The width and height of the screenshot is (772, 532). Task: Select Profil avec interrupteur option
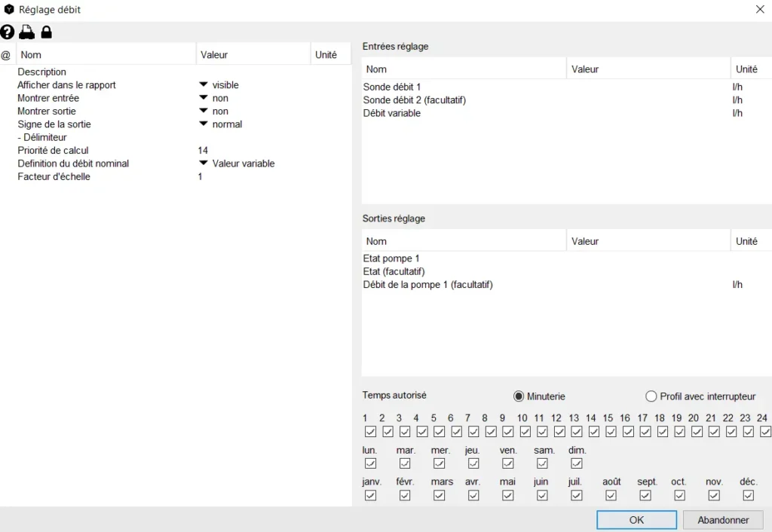[x=651, y=396]
